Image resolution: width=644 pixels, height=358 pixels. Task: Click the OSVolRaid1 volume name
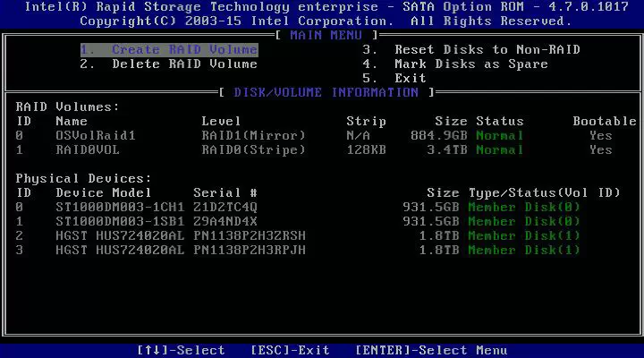95,136
